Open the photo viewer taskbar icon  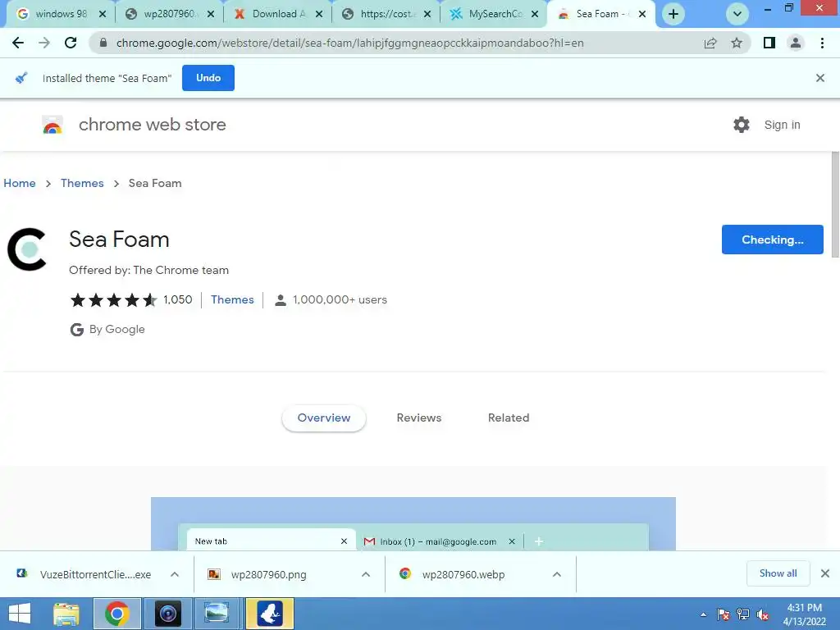point(217,614)
